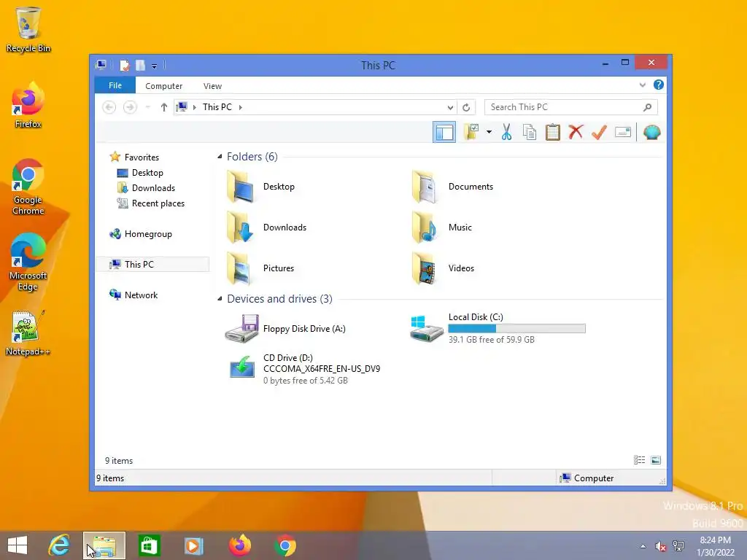The image size is (747, 560).
Task: Open the dropdown arrow beside folder options icon
Action: 489,132
